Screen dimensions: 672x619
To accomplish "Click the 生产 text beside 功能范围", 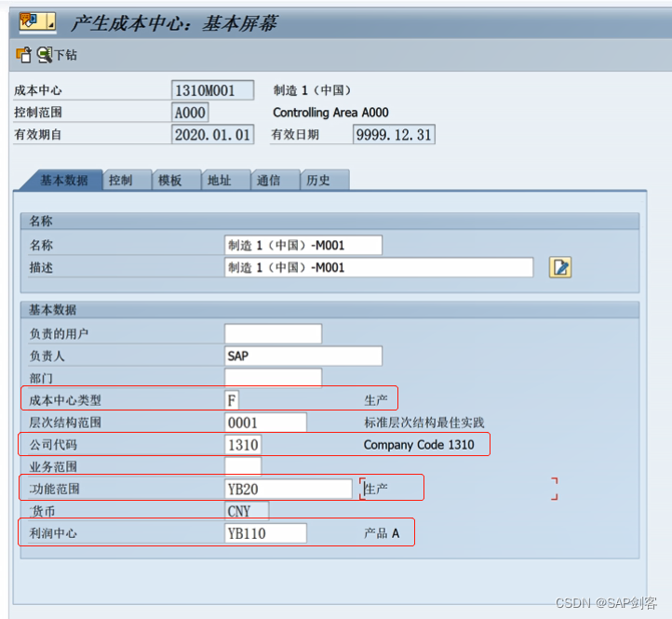I will click(376, 489).
